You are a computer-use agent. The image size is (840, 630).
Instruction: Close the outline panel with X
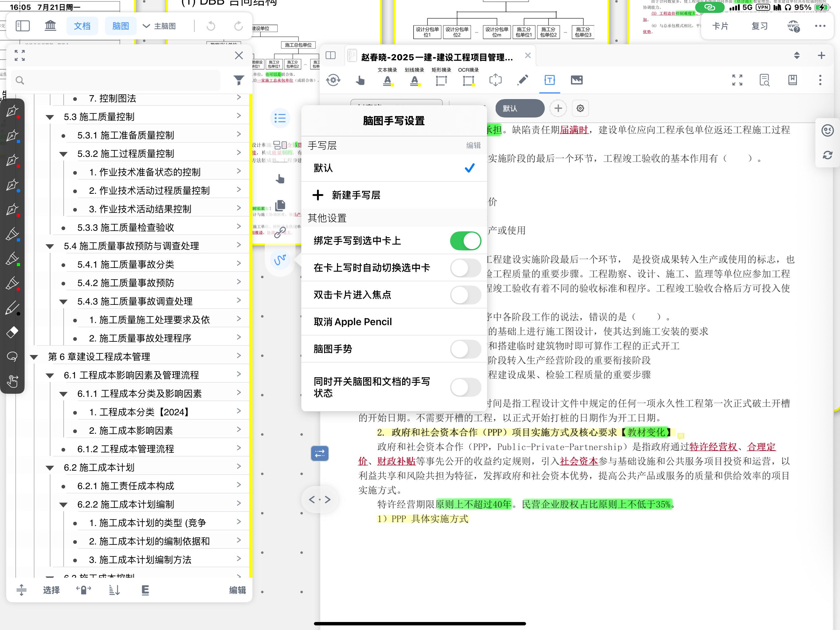point(239,55)
